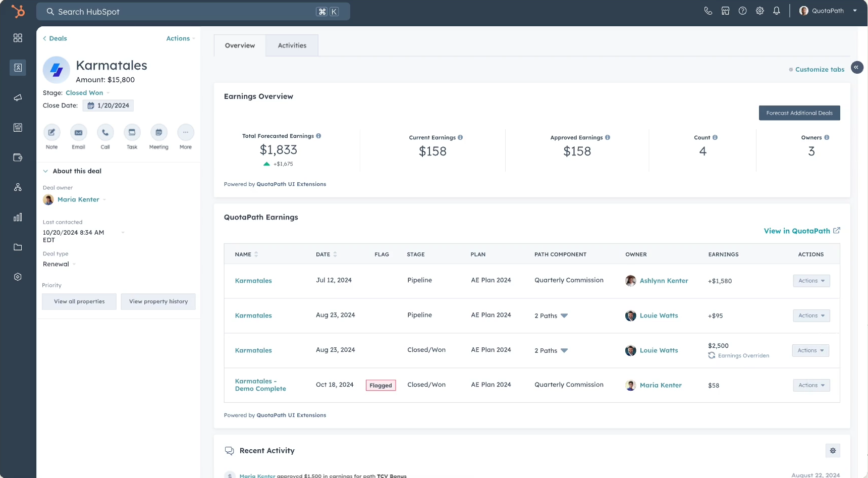Click info icon beside Owners
Image resolution: width=868 pixels, height=478 pixels.
tap(827, 137)
